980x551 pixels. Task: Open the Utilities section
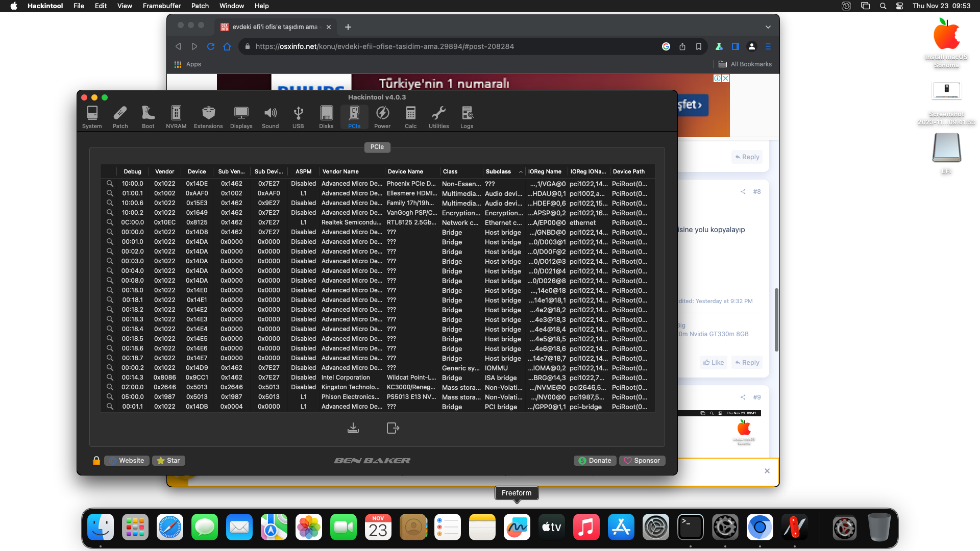[x=438, y=116]
